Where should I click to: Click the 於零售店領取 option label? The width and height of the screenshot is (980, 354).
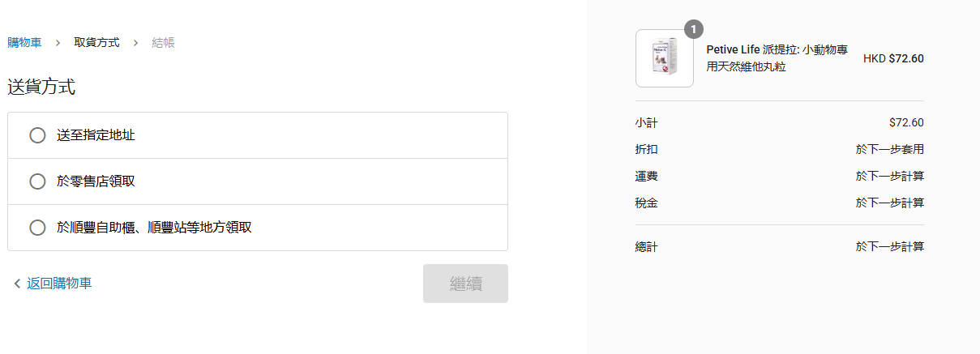pyautogui.click(x=96, y=181)
